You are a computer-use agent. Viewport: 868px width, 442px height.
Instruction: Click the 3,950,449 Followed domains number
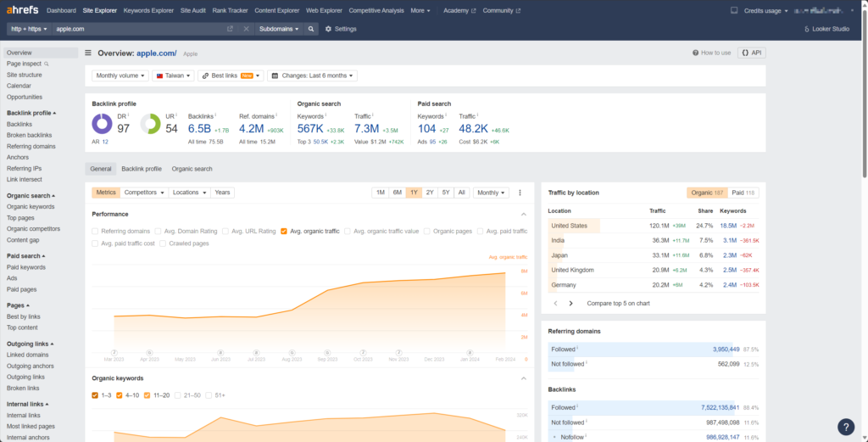(726, 350)
